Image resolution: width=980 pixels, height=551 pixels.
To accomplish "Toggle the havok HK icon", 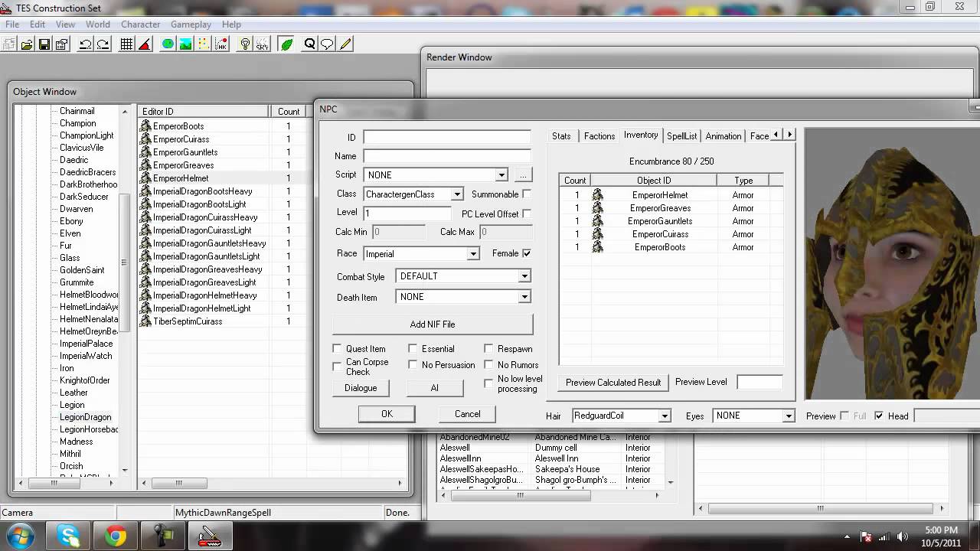I will coord(220,44).
